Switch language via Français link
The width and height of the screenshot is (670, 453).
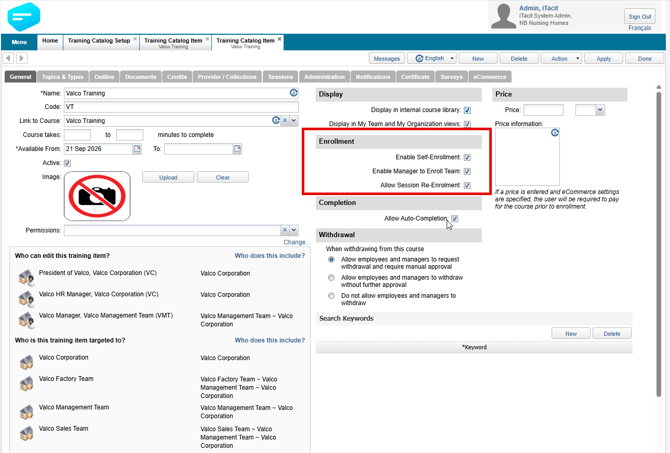(x=640, y=28)
